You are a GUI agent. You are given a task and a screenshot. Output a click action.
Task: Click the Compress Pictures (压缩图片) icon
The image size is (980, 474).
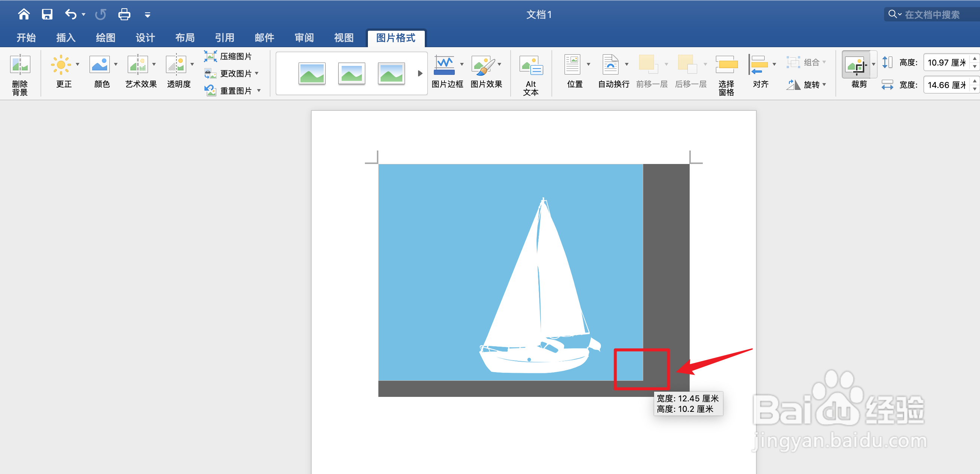point(210,56)
